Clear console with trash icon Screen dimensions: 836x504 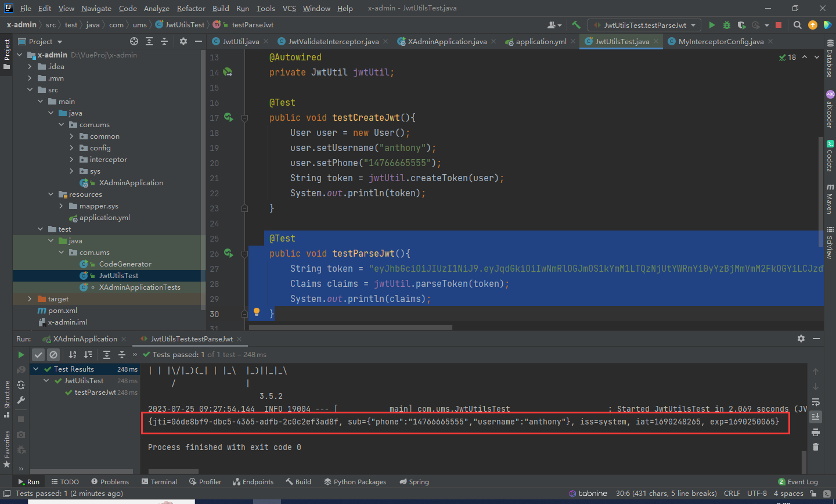(x=816, y=447)
